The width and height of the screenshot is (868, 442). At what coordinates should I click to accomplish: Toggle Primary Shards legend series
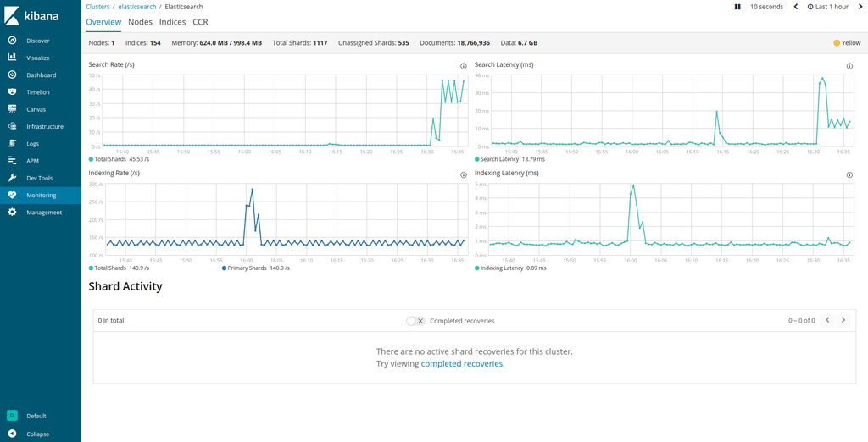pos(255,268)
